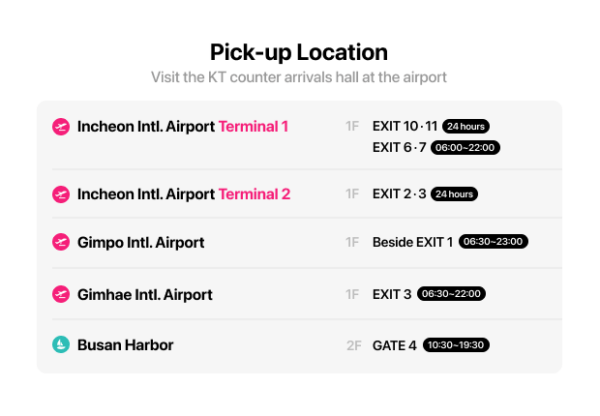
Task: Click the 2F floor label for Busan Harbor
Action: (x=353, y=346)
